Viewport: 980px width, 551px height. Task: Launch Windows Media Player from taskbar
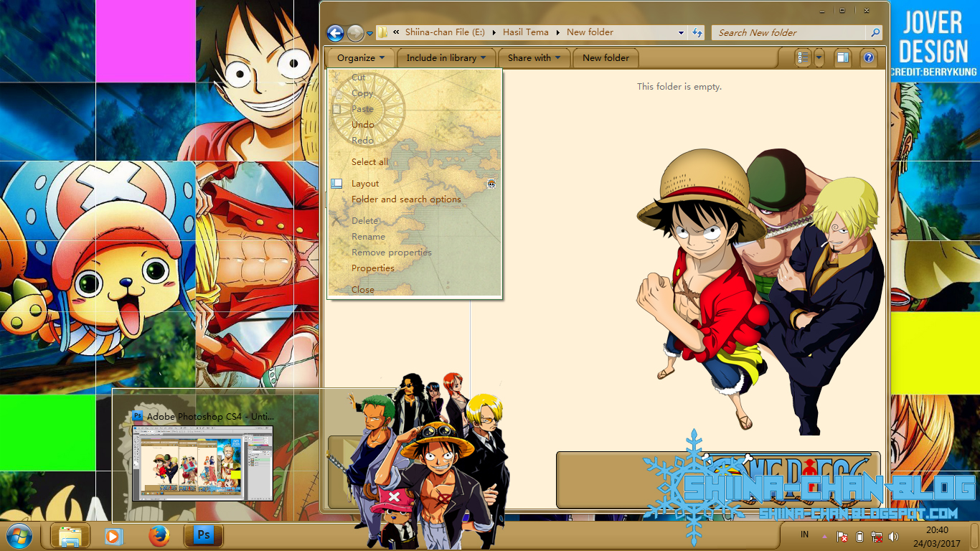113,536
